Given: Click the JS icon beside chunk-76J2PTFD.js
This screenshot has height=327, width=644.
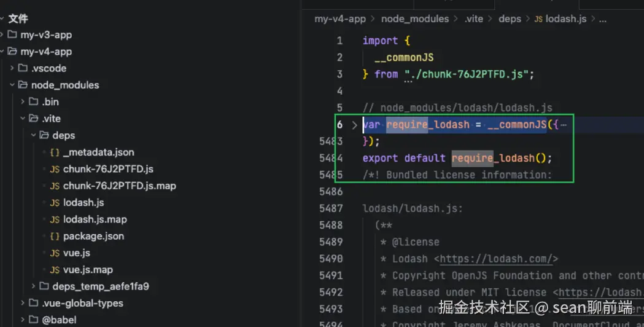Looking at the screenshot, I should pos(55,170).
